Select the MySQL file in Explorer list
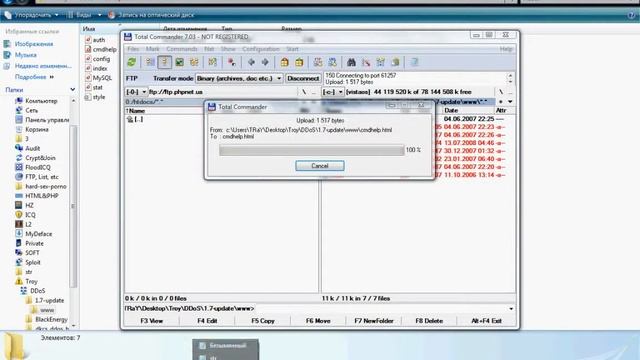 tap(98, 78)
